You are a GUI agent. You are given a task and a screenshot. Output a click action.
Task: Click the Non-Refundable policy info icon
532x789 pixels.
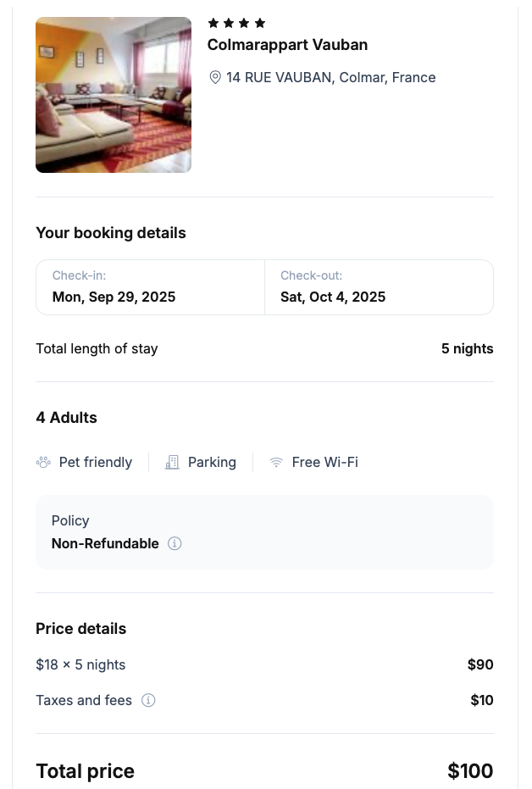pyautogui.click(x=175, y=543)
